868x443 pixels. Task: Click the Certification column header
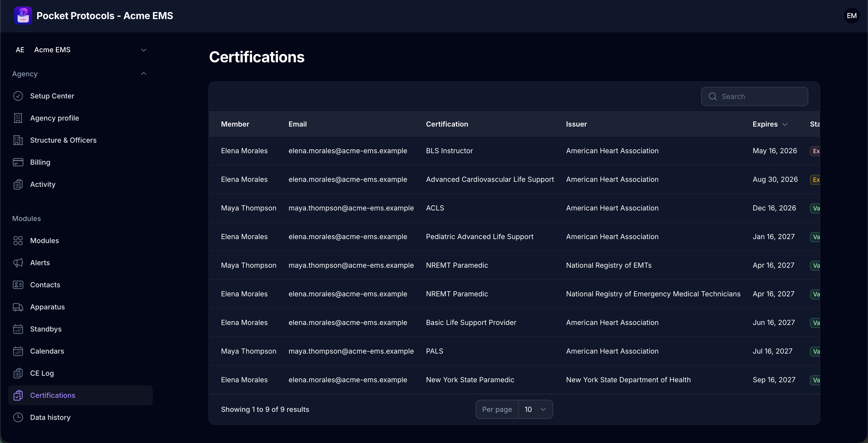coord(447,124)
